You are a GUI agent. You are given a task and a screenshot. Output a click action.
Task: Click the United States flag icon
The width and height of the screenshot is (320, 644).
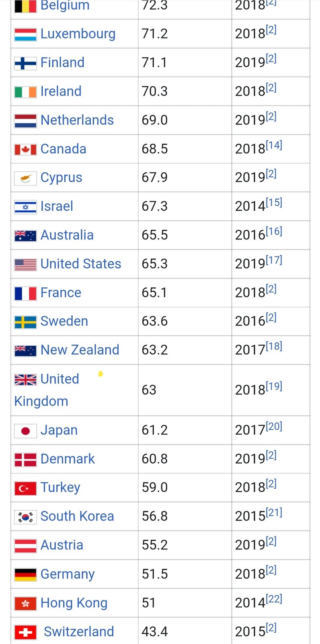pyautogui.click(x=25, y=264)
